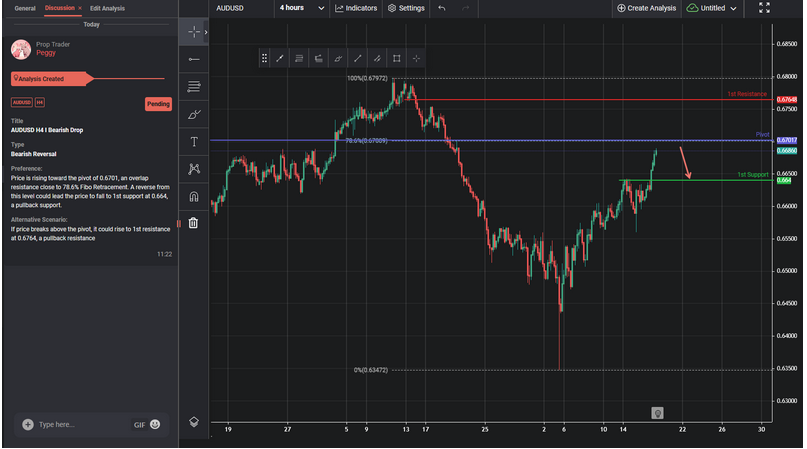The image size is (807, 449).
Task: Click the current price label 0.66860
Action: pos(786,151)
